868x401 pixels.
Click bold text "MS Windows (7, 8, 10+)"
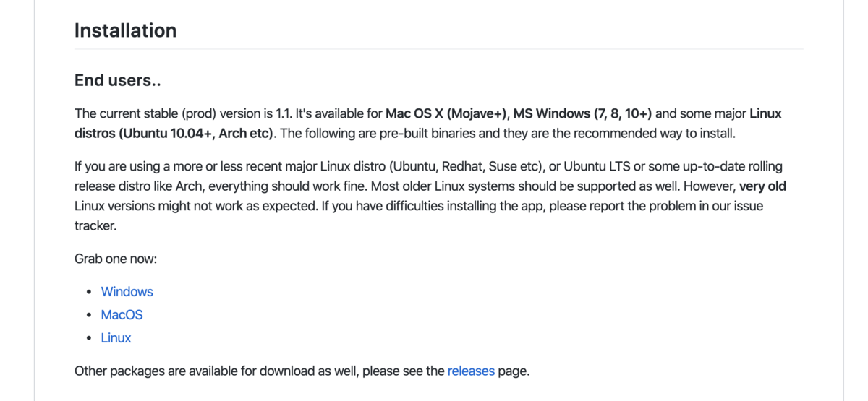point(582,114)
